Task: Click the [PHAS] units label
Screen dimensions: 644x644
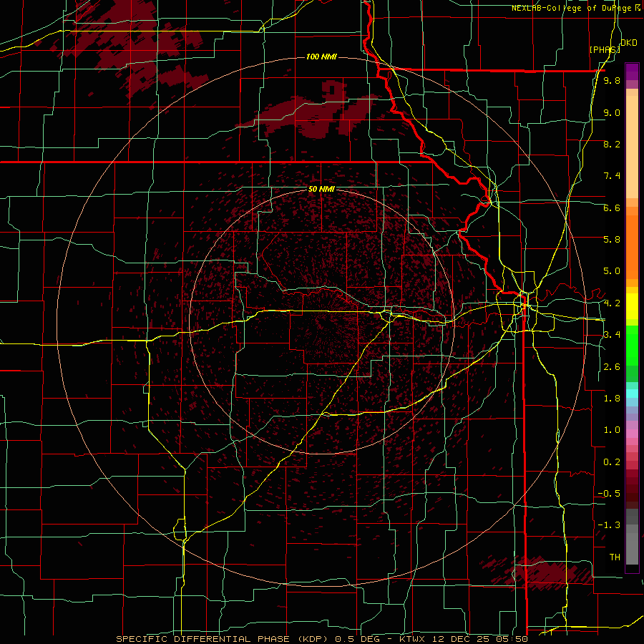Action: point(604,50)
